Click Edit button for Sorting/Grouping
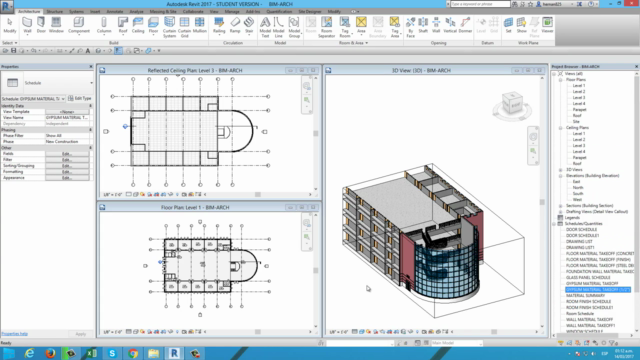The image size is (640, 360). pos(67,166)
